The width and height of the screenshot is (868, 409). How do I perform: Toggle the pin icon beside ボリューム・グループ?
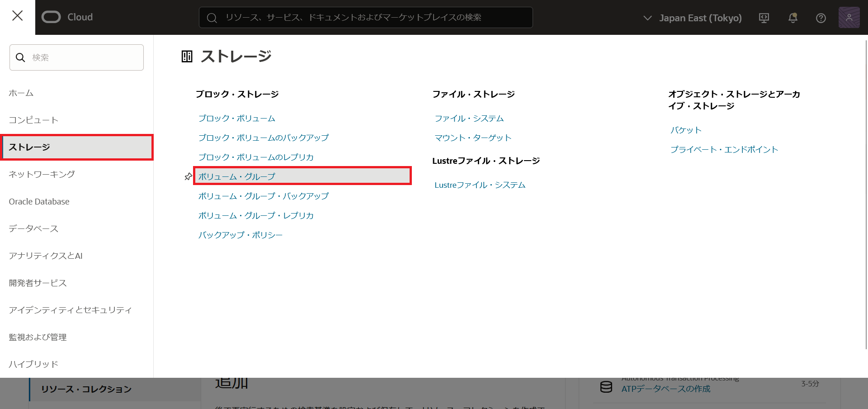(188, 176)
